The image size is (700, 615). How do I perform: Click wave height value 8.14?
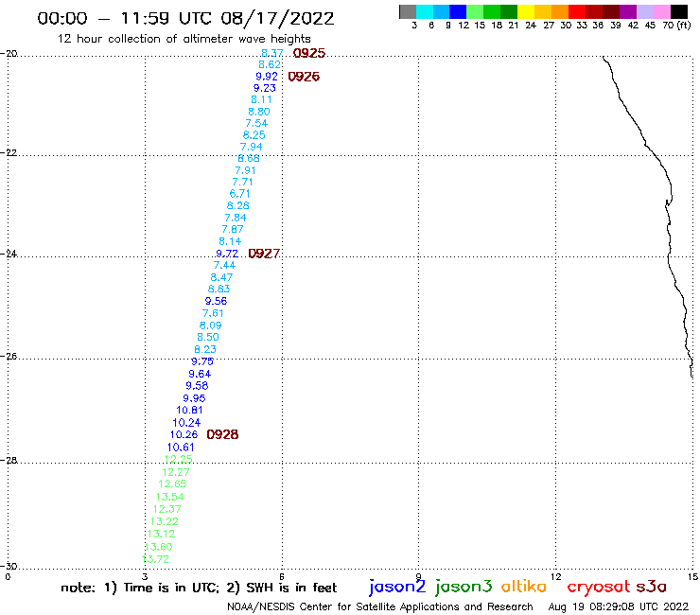pyautogui.click(x=230, y=241)
